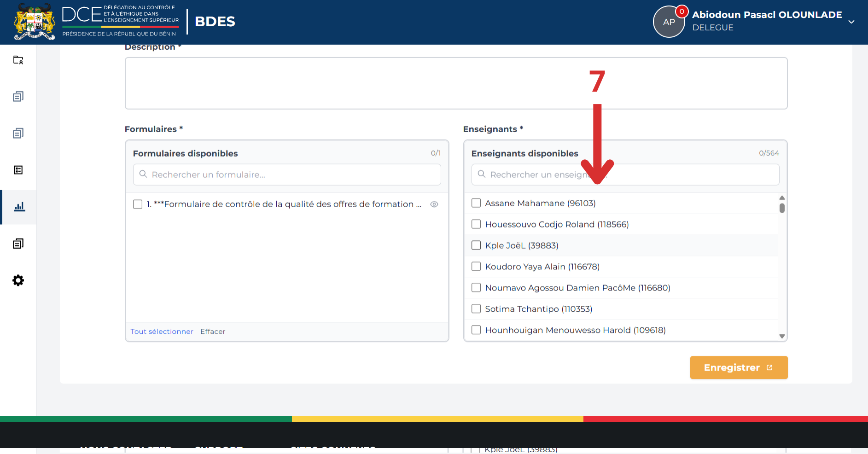Preview the form with eye icon
This screenshot has height=454, width=868.
434,204
